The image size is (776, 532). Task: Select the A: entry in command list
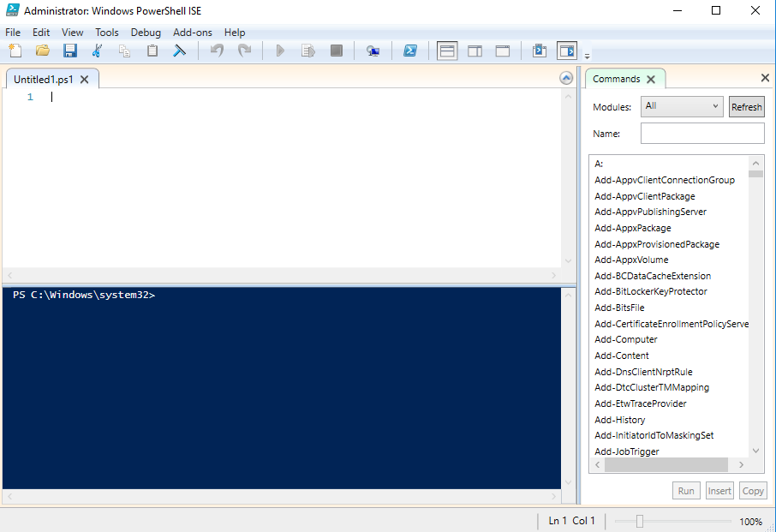pyautogui.click(x=599, y=164)
